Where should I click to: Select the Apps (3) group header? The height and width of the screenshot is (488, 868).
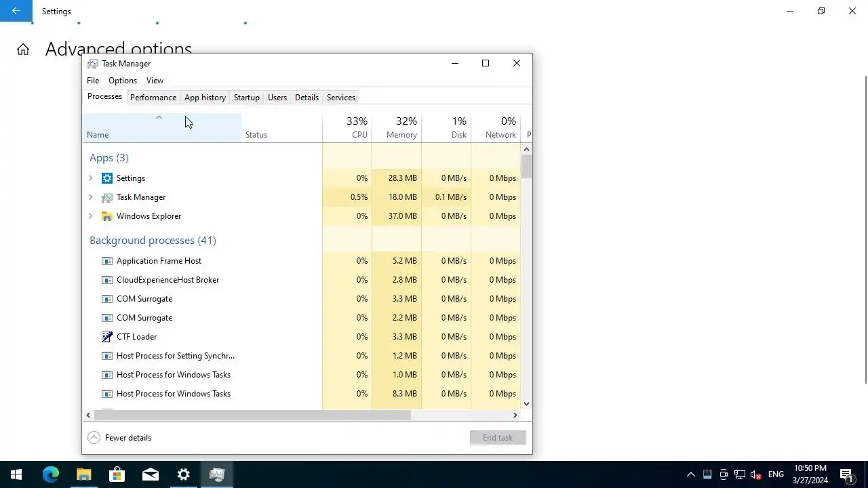(109, 158)
